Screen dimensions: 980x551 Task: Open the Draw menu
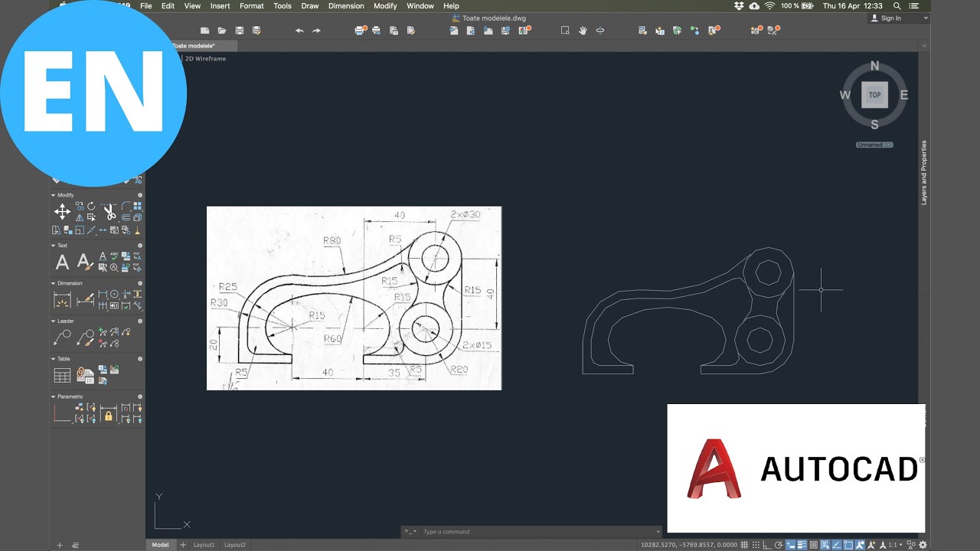310,5
